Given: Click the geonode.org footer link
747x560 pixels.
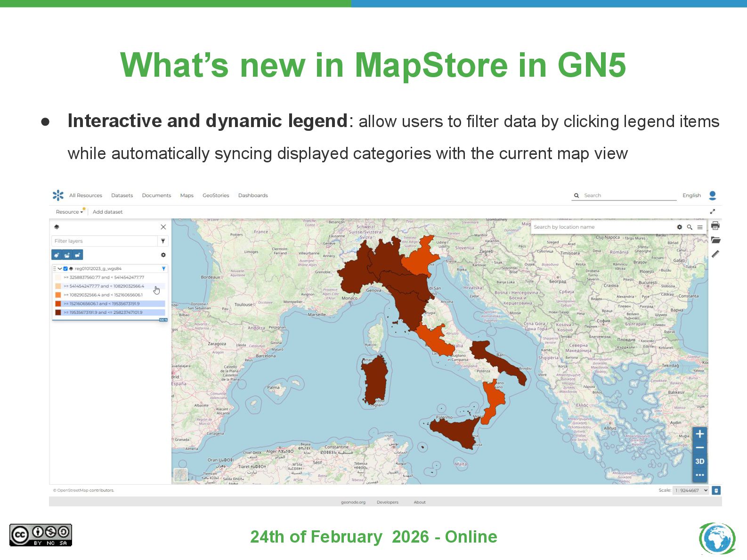Looking at the screenshot, I should point(353,502).
